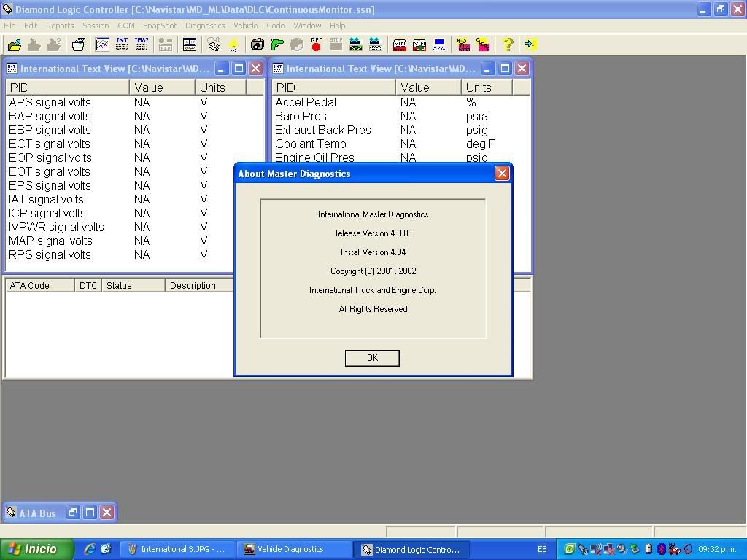The image size is (747, 560).
Task: Open the Edit menu
Action: 31,26
